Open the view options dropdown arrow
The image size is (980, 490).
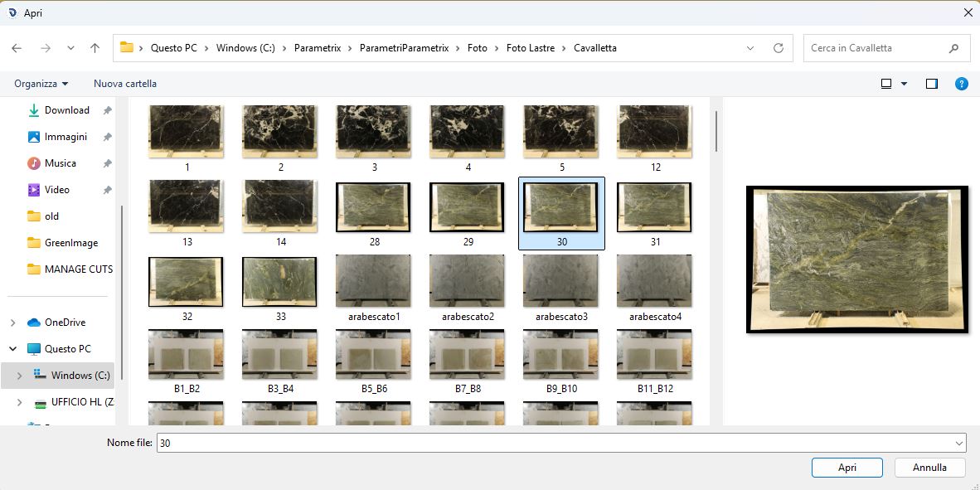pos(904,84)
